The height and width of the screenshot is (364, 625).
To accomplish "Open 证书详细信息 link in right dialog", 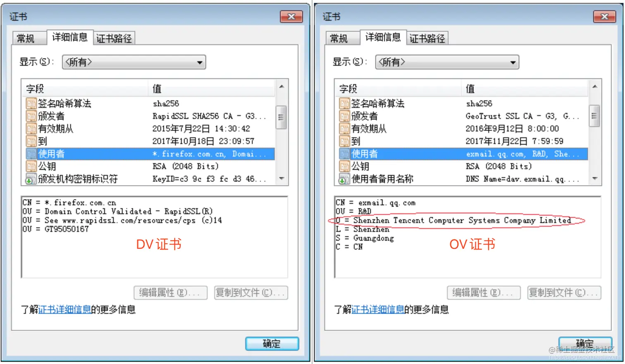I will (378, 310).
